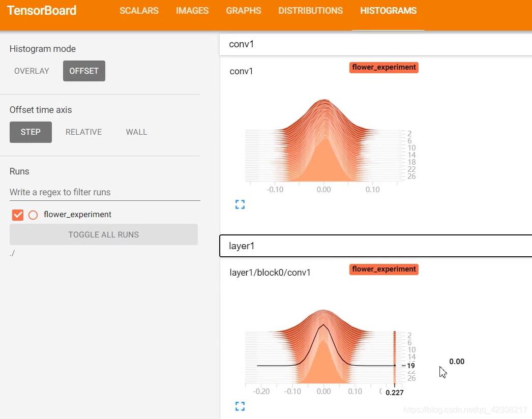The height and width of the screenshot is (419, 532).
Task: Click the TensorBoard logo title
Action: pos(42,11)
